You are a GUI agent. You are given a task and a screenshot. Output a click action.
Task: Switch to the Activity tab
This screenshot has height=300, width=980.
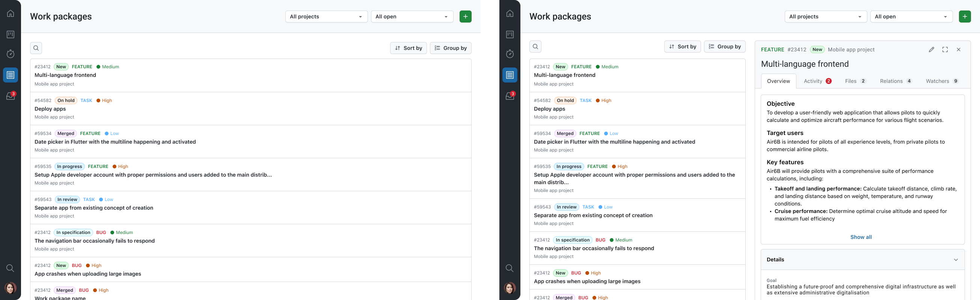(817, 81)
